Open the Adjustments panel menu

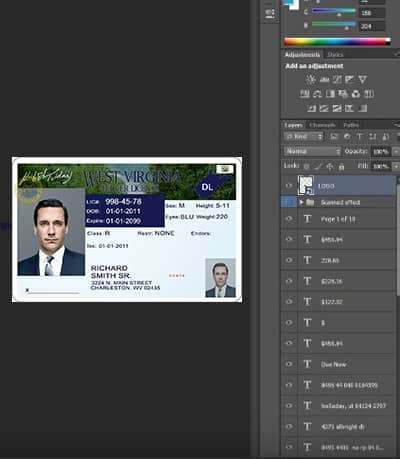tap(397, 54)
